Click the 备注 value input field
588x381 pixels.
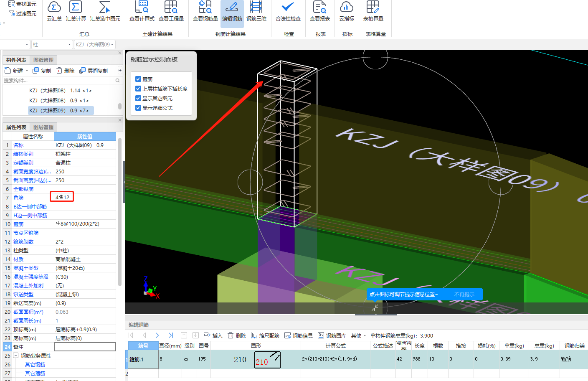tap(85, 347)
